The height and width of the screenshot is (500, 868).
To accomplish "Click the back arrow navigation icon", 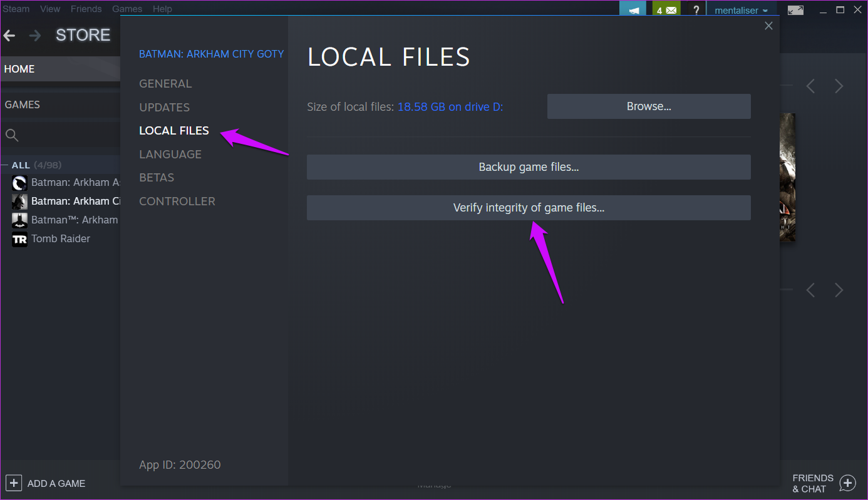I will pyautogui.click(x=9, y=36).
